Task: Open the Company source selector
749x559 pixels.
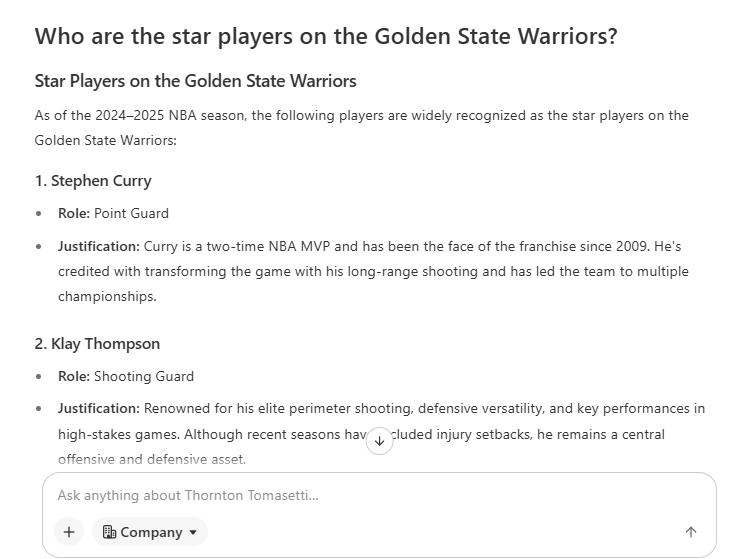Action: tap(150, 532)
